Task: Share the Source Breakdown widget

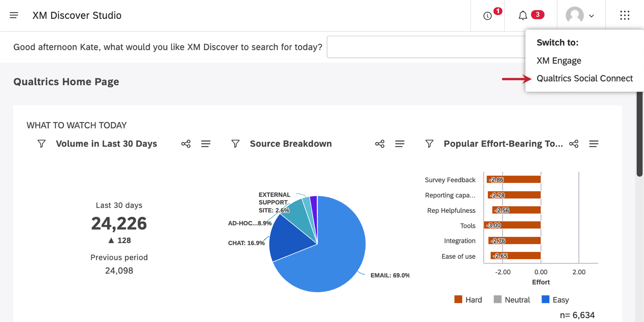Action: (x=380, y=144)
